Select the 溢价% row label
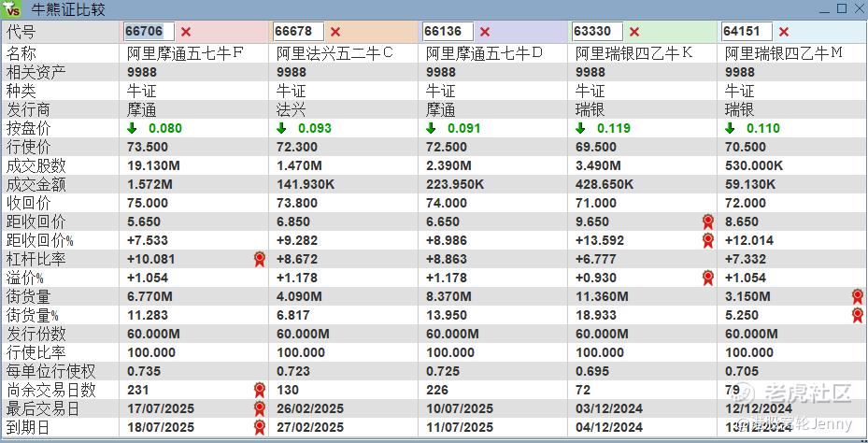The width and height of the screenshot is (868, 443). tap(25, 278)
